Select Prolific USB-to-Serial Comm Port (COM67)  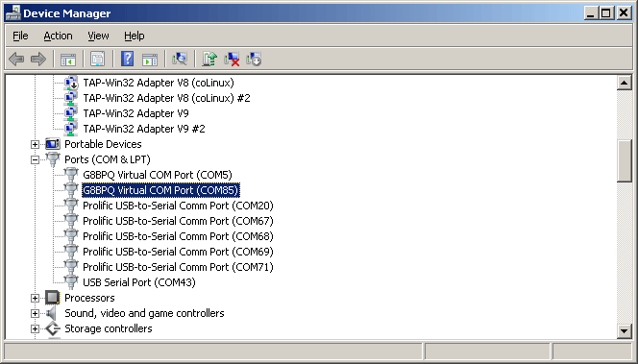(x=178, y=221)
